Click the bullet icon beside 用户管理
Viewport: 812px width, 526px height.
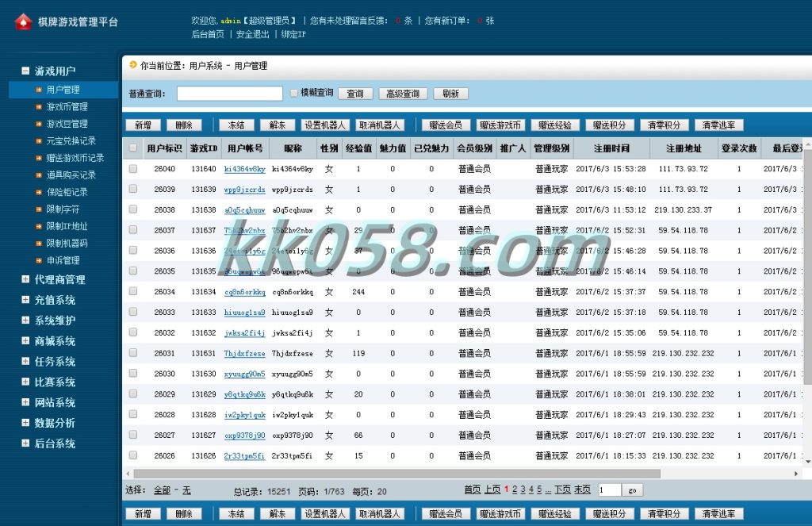tap(38, 90)
